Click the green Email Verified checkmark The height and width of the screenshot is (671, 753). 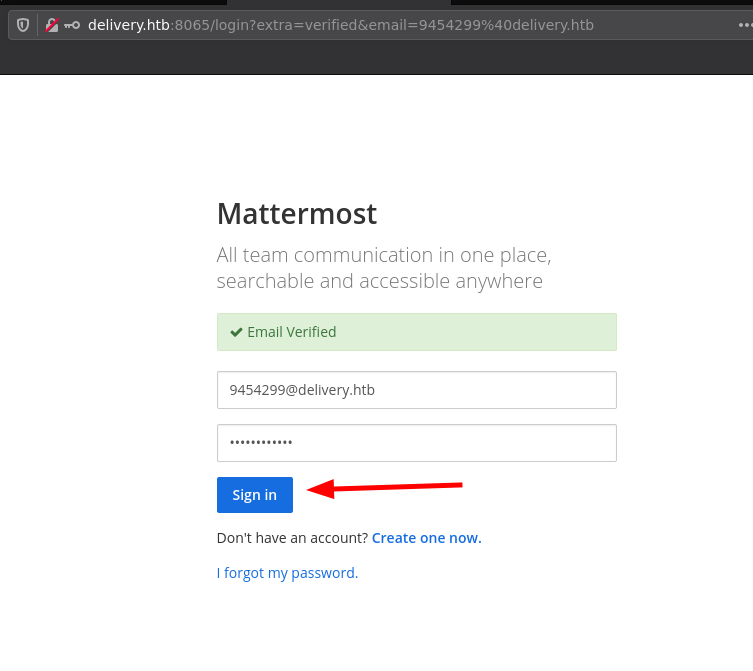[x=236, y=332]
